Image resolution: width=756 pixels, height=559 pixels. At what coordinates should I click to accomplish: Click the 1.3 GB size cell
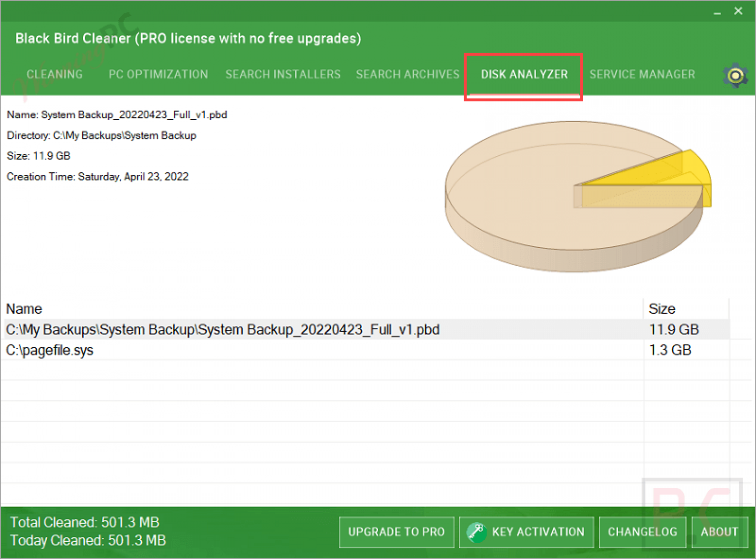[670, 350]
